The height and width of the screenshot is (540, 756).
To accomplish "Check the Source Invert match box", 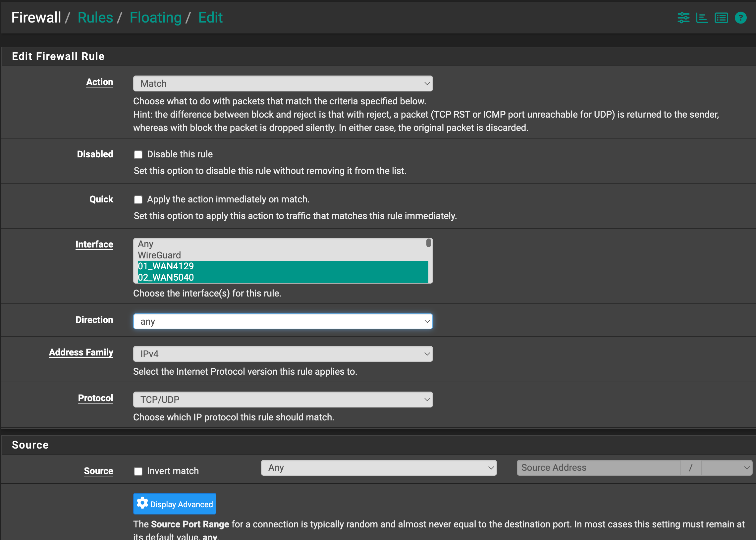I will (138, 471).
